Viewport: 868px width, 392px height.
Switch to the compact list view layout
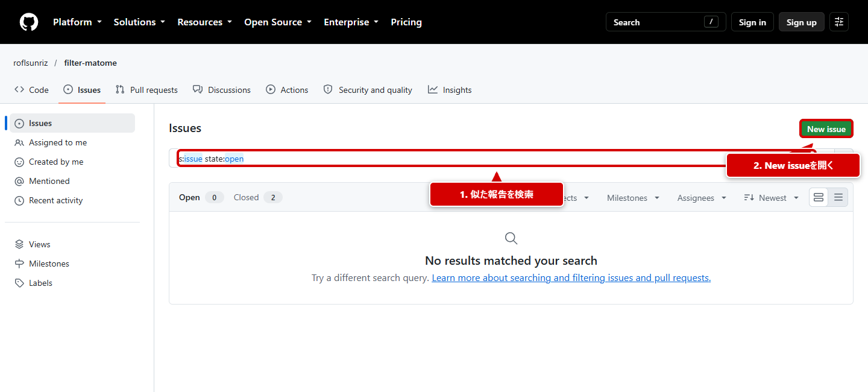click(838, 198)
